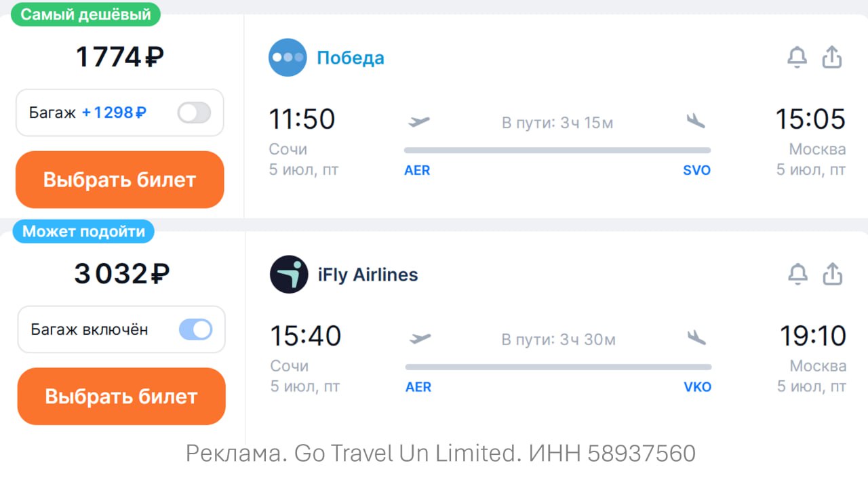Screen dimensions: 868x484
Task: Click the bell icon on iFly Airlines ticket
Action: pos(798,275)
